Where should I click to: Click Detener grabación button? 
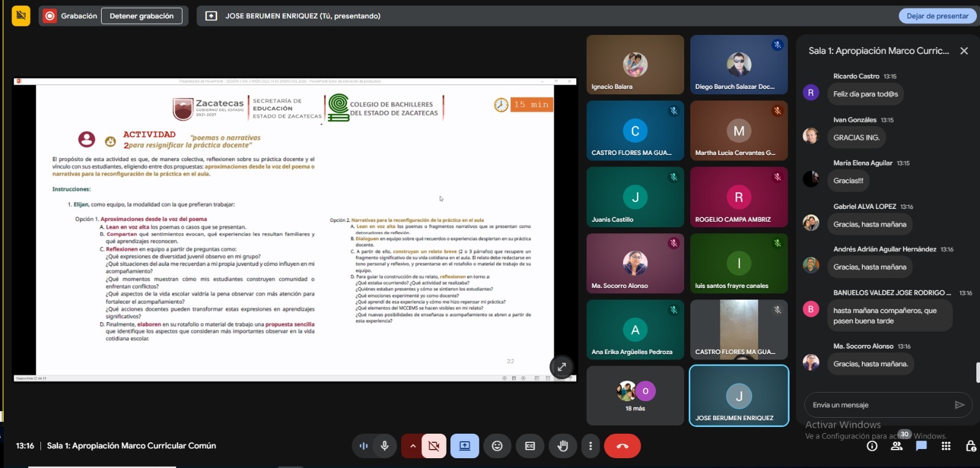point(141,16)
